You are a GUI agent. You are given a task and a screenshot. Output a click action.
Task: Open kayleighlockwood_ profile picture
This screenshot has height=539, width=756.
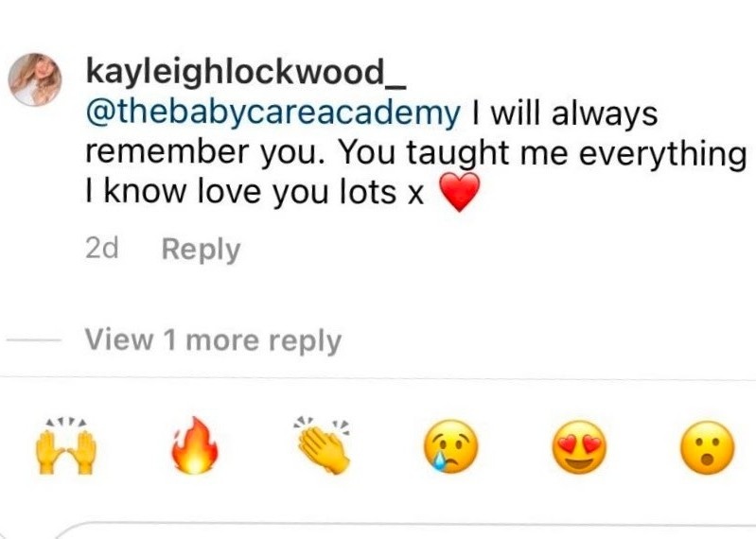click(x=35, y=79)
